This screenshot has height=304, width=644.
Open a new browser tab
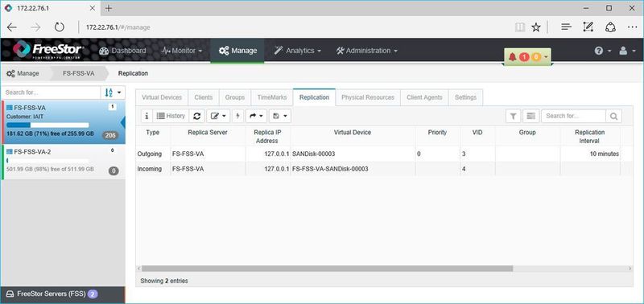click(109, 8)
